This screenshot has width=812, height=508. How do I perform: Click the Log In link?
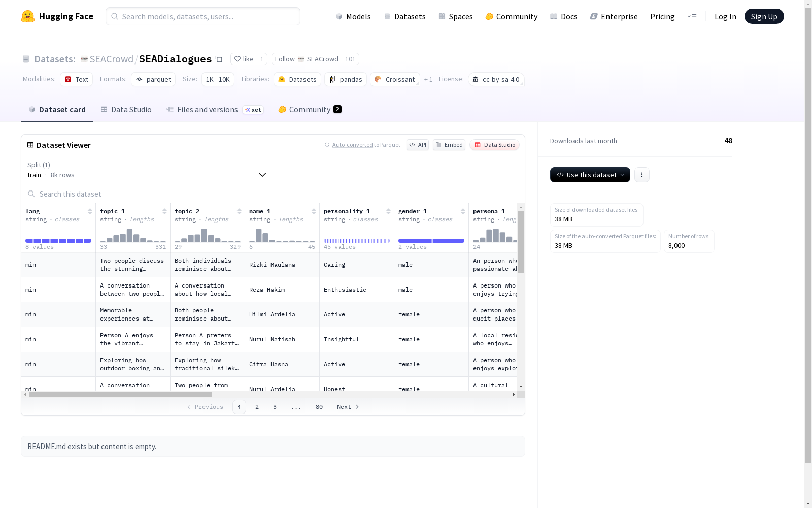coord(725,16)
